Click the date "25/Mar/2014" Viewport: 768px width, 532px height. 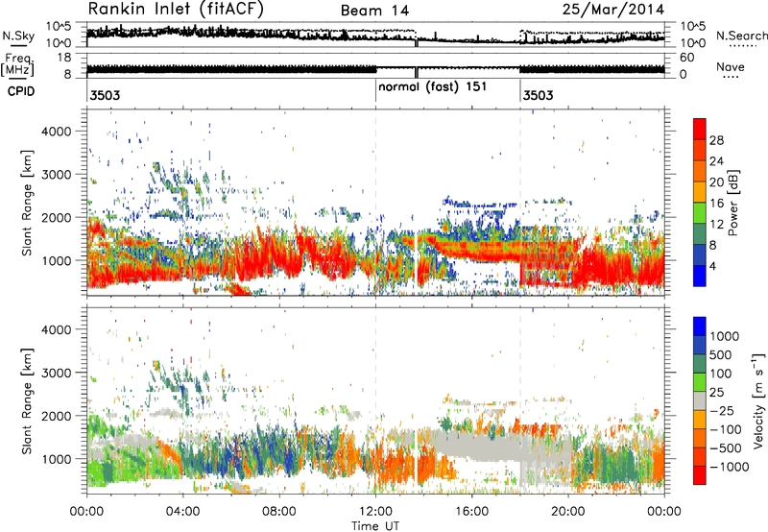click(x=613, y=10)
